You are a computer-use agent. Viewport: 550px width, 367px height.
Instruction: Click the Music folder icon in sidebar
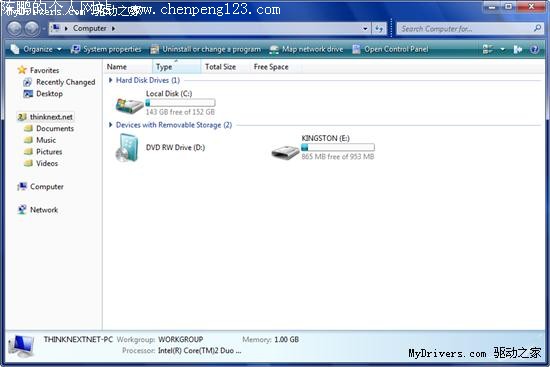click(x=28, y=140)
